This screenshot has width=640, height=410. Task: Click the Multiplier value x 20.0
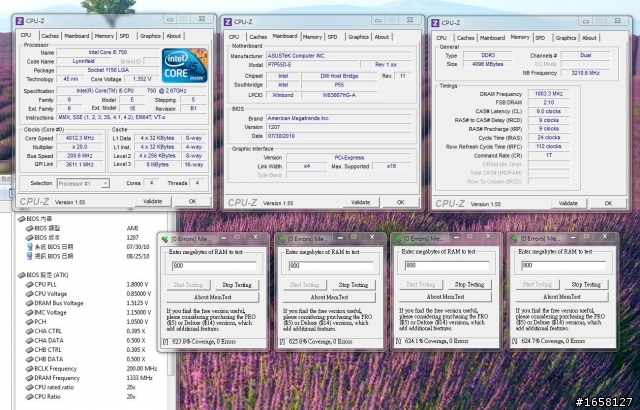point(80,147)
